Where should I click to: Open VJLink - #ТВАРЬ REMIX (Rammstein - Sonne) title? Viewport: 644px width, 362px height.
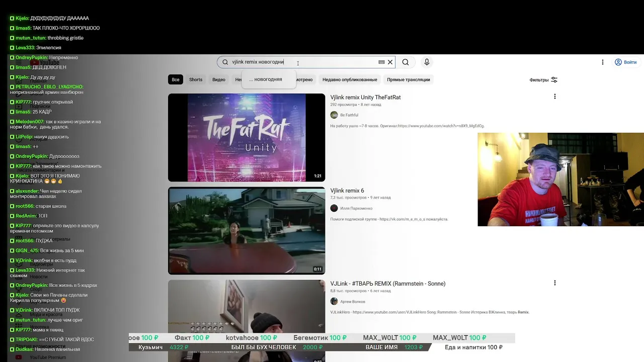(388, 284)
